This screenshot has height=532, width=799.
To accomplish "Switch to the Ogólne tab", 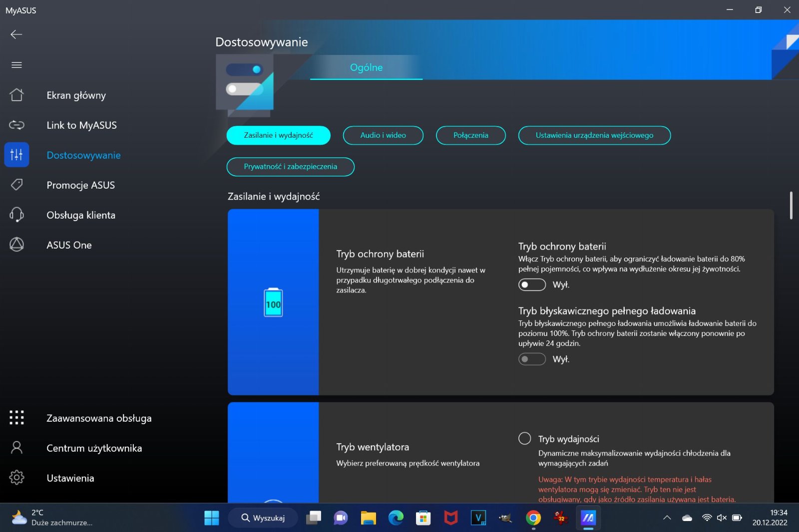I will (x=366, y=67).
